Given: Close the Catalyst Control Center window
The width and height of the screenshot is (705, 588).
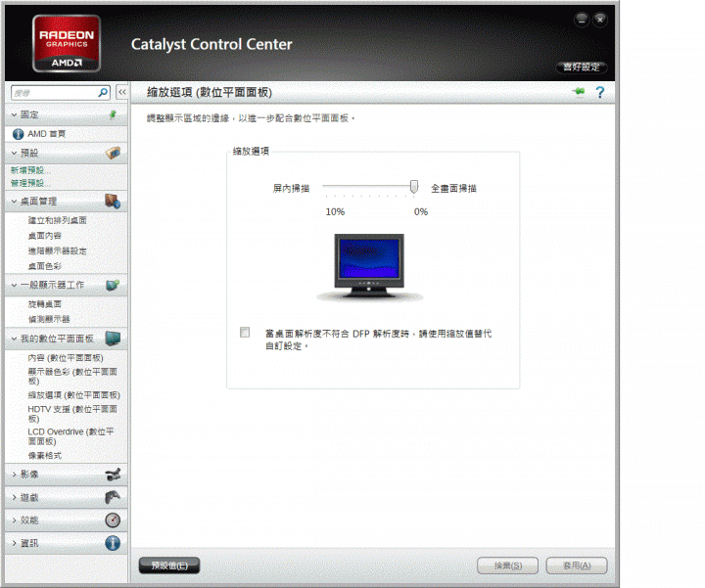Looking at the screenshot, I should coord(600,20).
